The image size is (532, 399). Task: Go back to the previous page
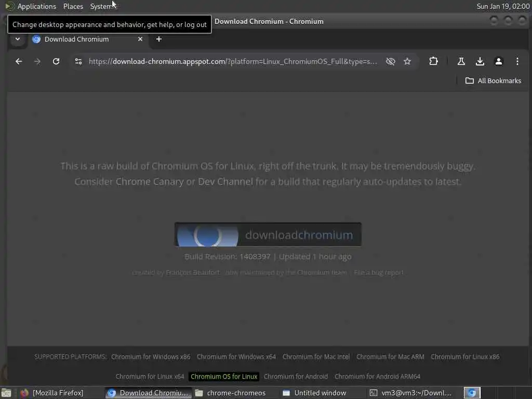pyautogui.click(x=19, y=61)
